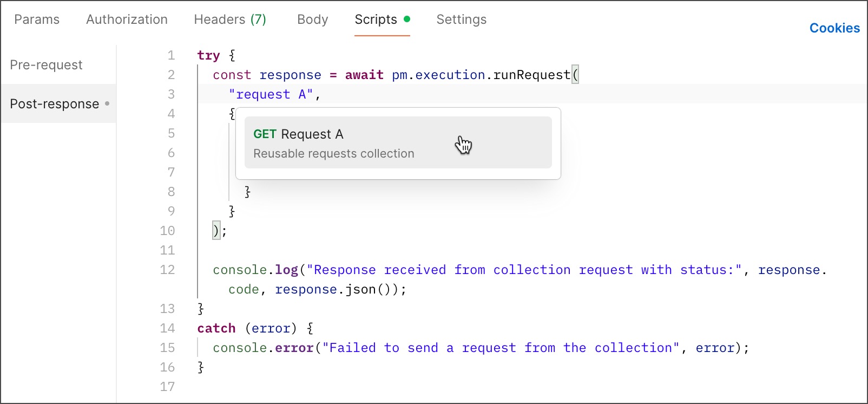
Task: Click the Scripts tab
Action: tap(376, 19)
